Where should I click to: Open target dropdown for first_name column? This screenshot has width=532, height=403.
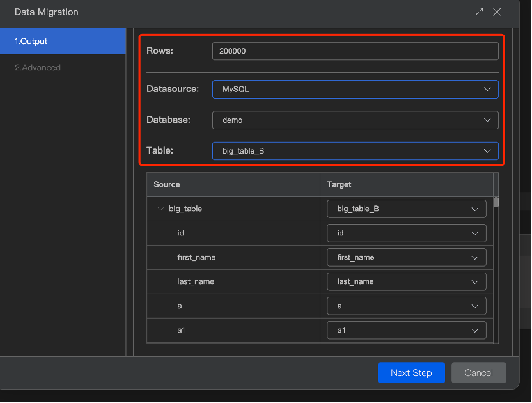coord(406,257)
